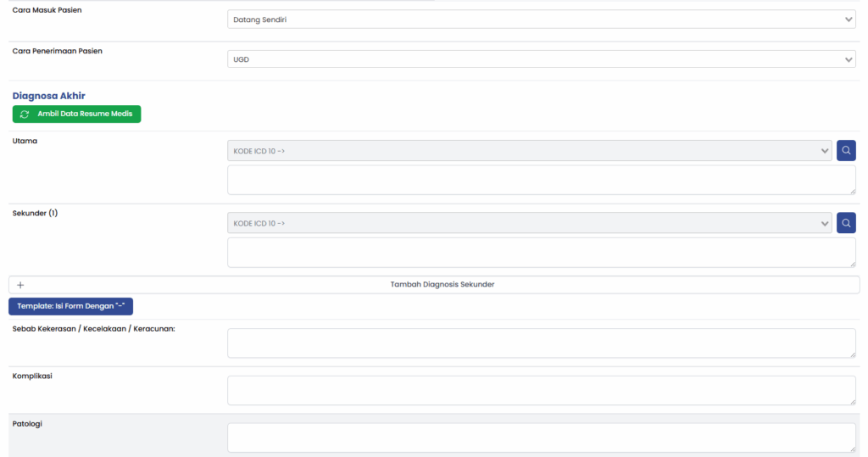Click resize handle of Patologi textarea
Screen dimensions: 868x457
pyautogui.click(x=851, y=448)
